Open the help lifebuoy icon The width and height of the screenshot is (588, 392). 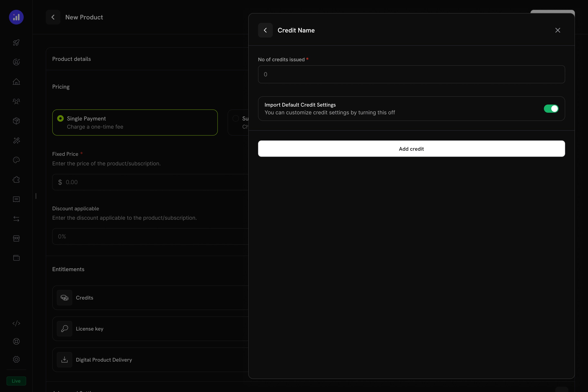click(x=16, y=341)
